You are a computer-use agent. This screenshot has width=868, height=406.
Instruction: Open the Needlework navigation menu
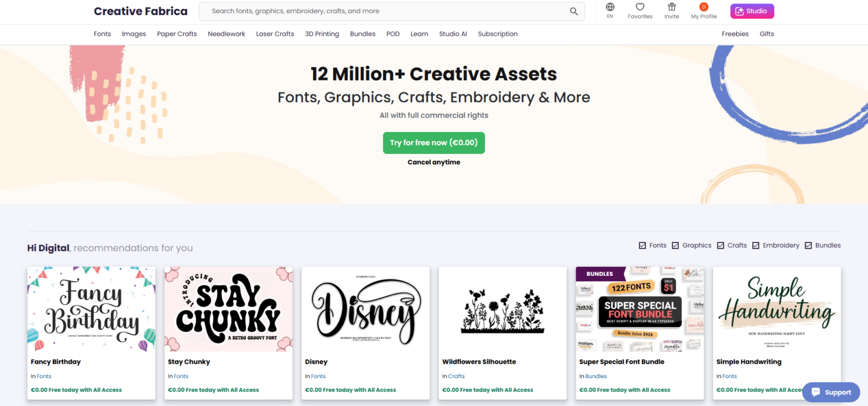click(x=226, y=34)
